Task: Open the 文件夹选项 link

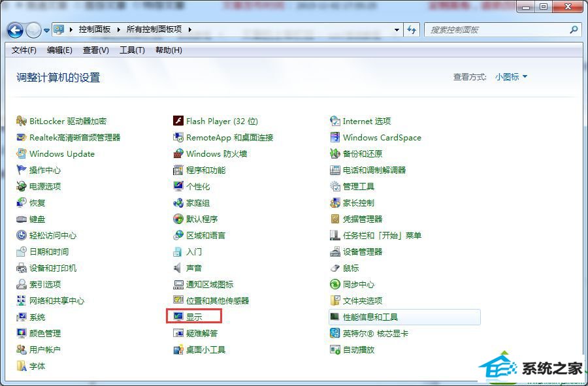Action: click(x=363, y=300)
